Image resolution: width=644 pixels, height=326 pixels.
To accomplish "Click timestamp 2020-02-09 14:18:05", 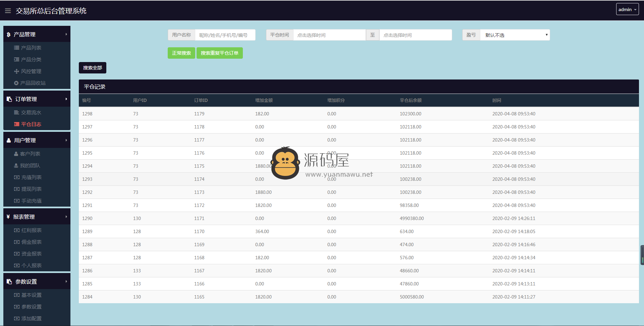I will pyautogui.click(x=514, y=231).
